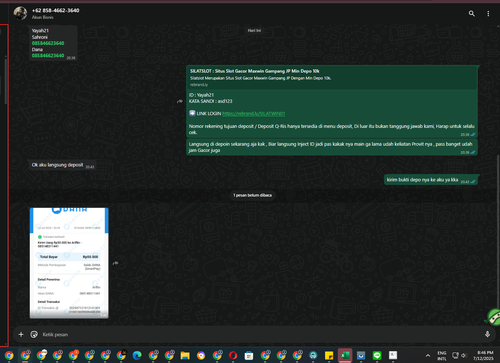The width and height of the screenshot is (500, 363).
Task: Open the three-dot chat menu
Action: click(488, 13)
